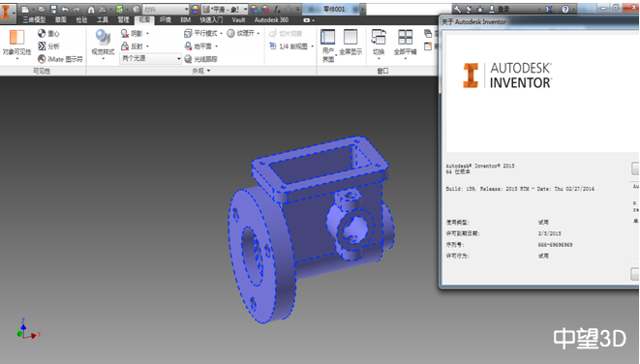Open the 工具 tools tab
The height and width of the screenshot is (364, 640).
pyautogui.click(x=103, y=20)
